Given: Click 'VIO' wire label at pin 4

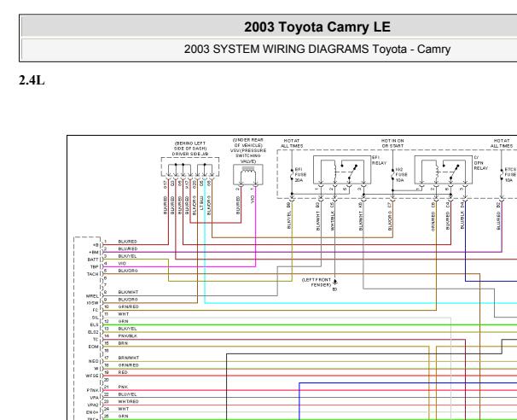Looking at the screenshot, I should point(122,263).
